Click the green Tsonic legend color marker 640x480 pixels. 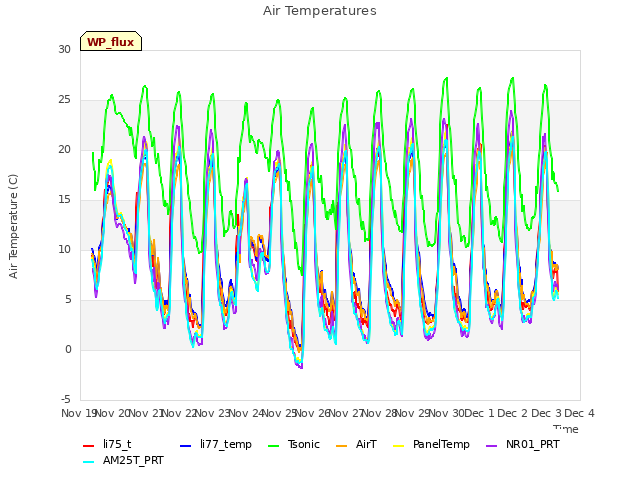[273, 446]
